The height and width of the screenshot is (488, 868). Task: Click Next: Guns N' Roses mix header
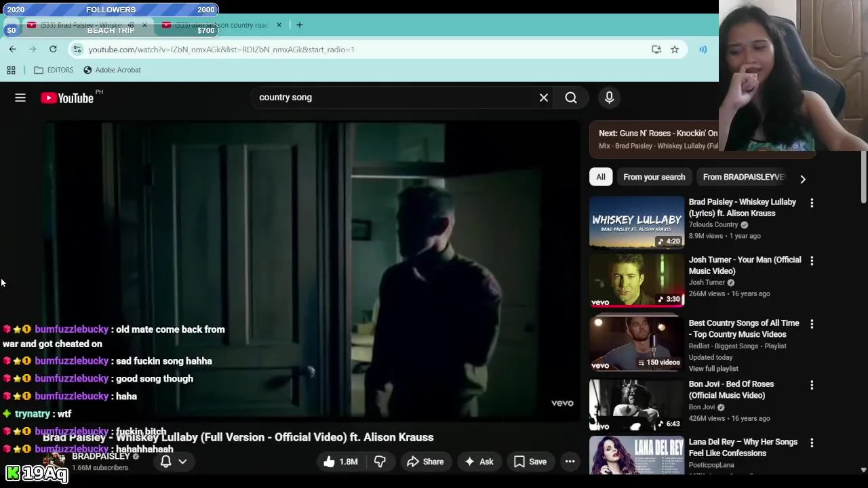click(x=658, y=134)
